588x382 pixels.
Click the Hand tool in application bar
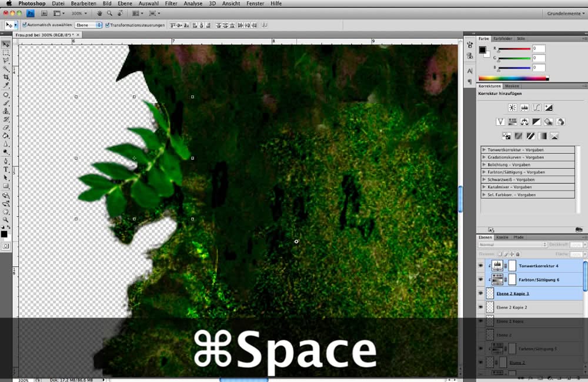(99, 14)
